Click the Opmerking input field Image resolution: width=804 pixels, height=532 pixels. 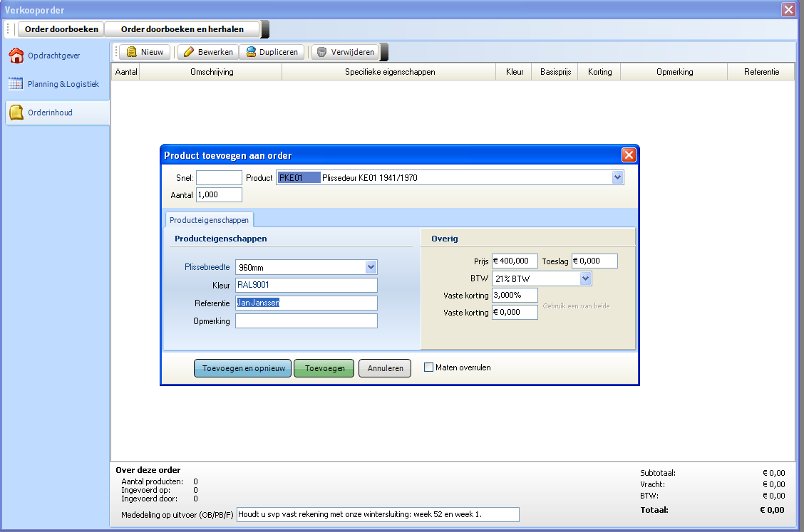306,321
